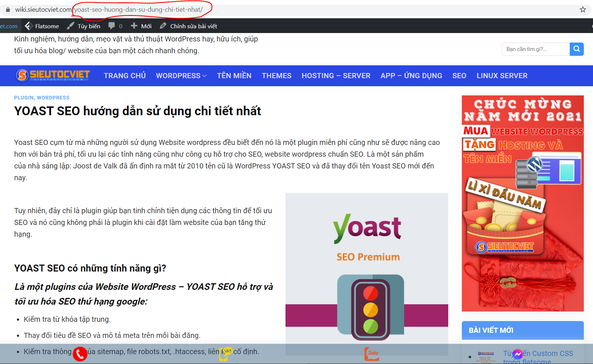Select the SEO navigation item
Screen dimensions: 593x364
click(x=459, y=76)
